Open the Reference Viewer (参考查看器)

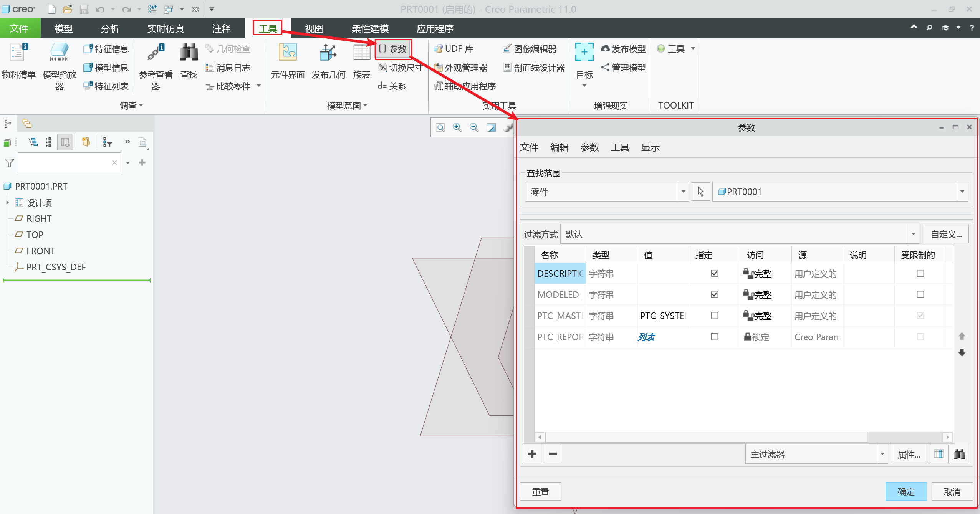[x=156, y=66]
